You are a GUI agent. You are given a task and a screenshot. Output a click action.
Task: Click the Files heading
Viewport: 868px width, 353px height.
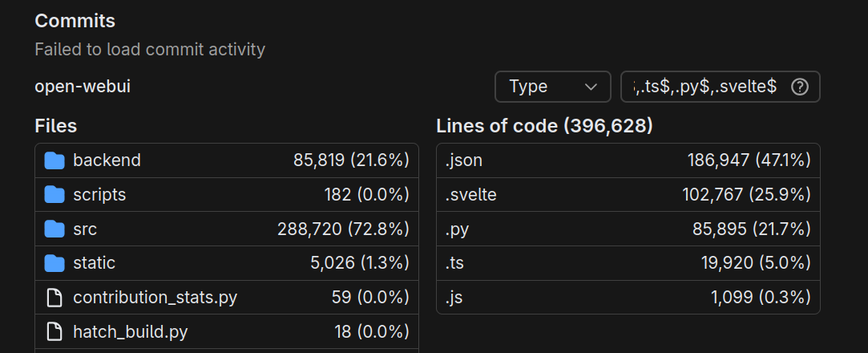tap(55, 126)
